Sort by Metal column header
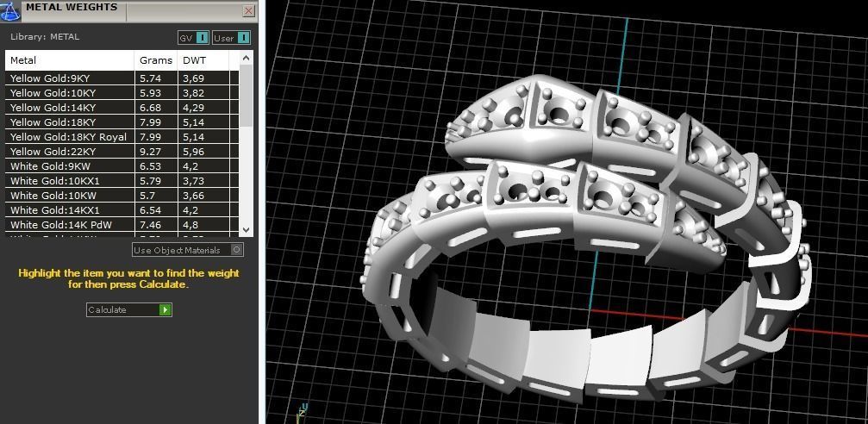The height and width of the screenshot is (424, 868). click(70, 60)
